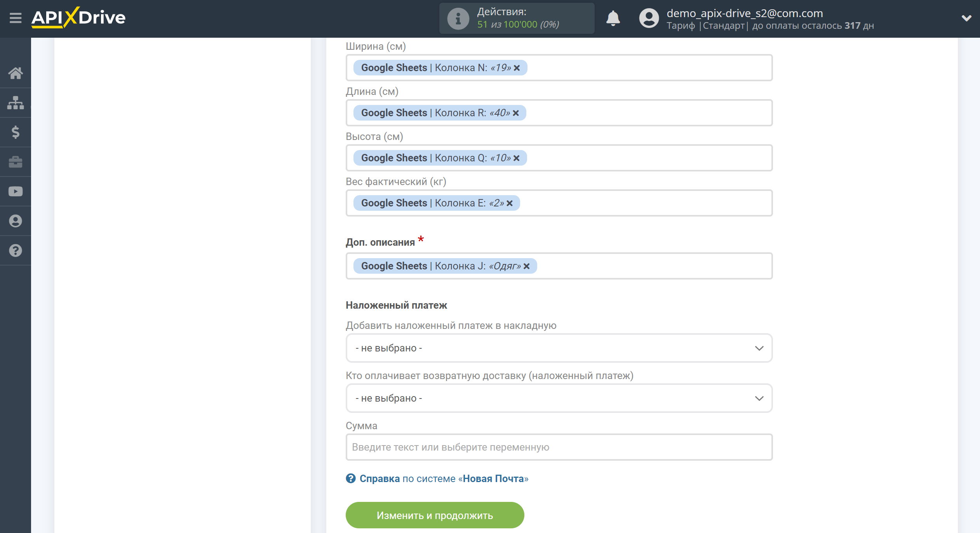Select the Google Sheets Колонка J tag

tap(445, 266)
